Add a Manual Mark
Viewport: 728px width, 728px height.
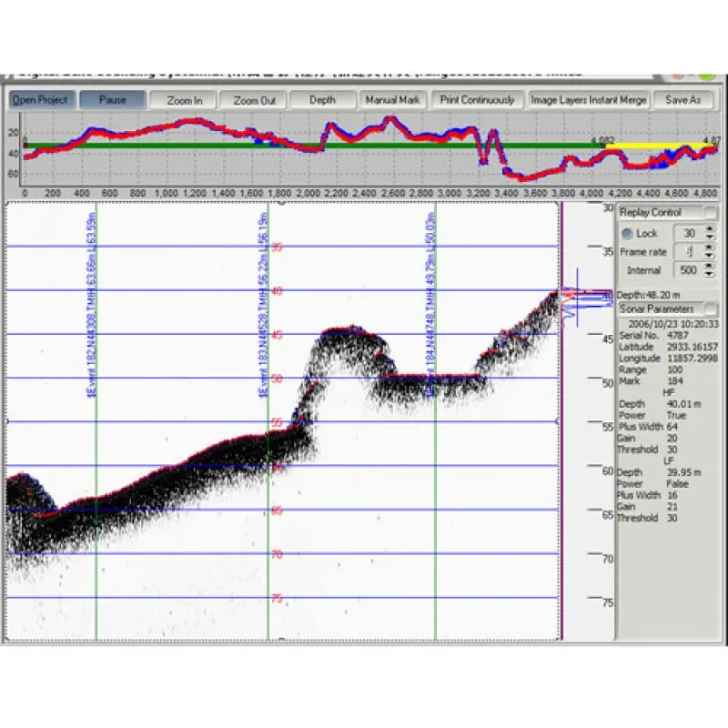[392, 100]
